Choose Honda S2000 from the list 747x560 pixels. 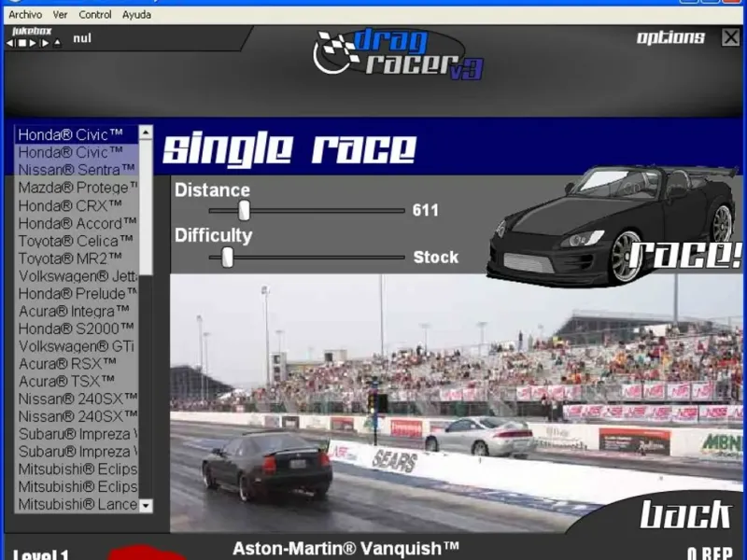[x=77, y=329]
